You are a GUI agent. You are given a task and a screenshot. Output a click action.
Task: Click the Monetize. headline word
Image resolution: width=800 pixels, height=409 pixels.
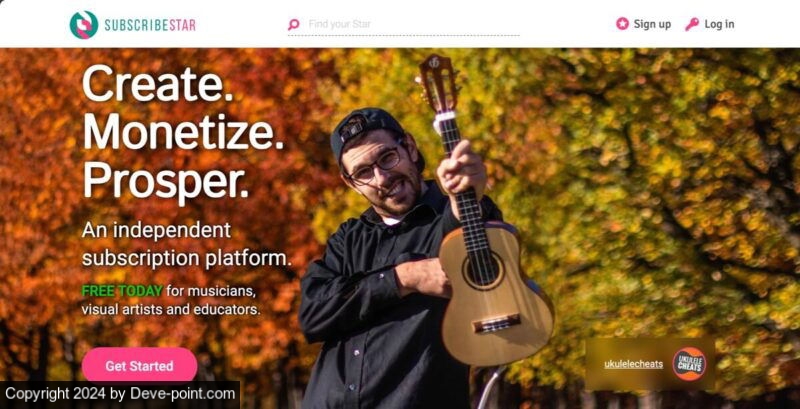tap(183, 133)
